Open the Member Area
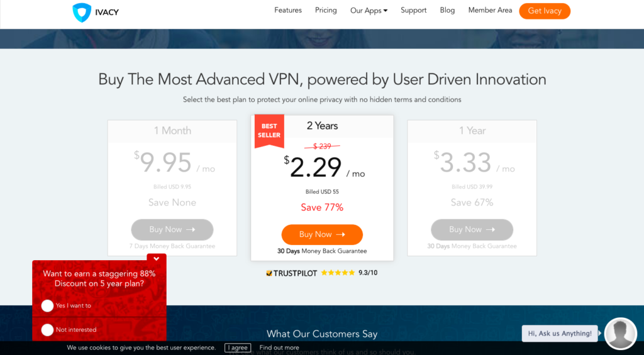This screenshot has height=355, width=644. (490, 11)
